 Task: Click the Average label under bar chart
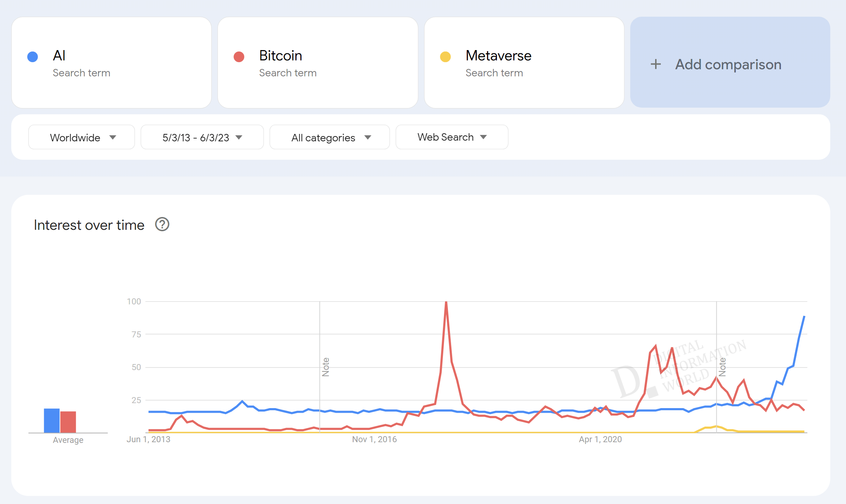coord(68,440)
